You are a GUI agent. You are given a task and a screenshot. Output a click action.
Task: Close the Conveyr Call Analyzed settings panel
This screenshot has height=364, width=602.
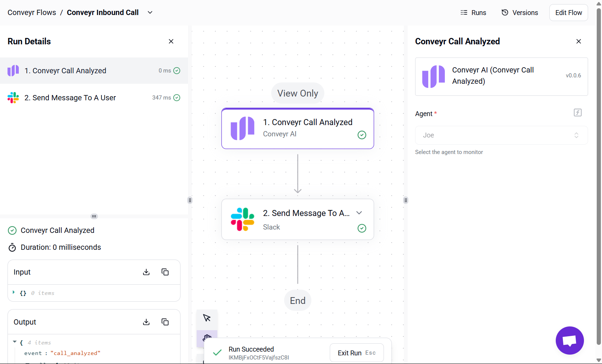coord(579,41)
